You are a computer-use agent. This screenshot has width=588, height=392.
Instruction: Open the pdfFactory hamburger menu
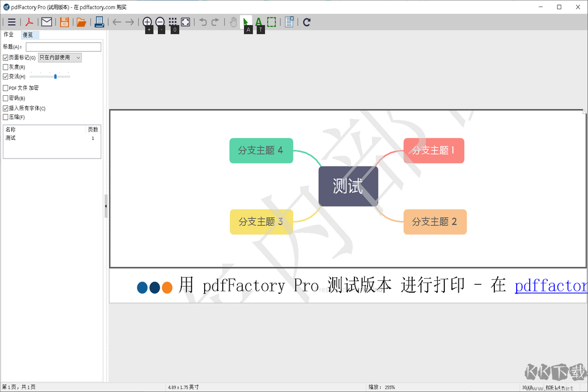pos(11,22)
